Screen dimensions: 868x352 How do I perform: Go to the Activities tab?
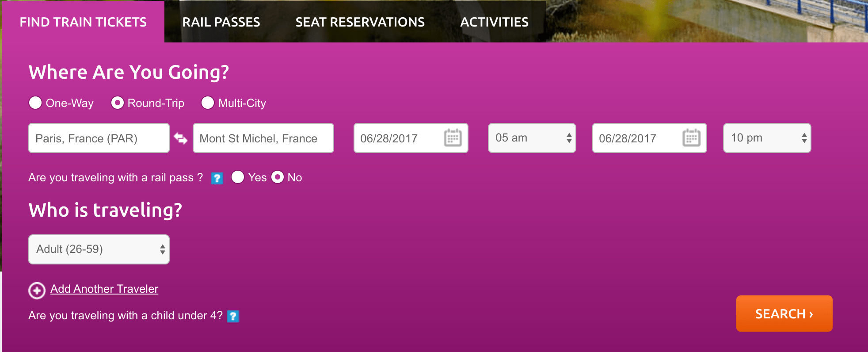(494, 22)
